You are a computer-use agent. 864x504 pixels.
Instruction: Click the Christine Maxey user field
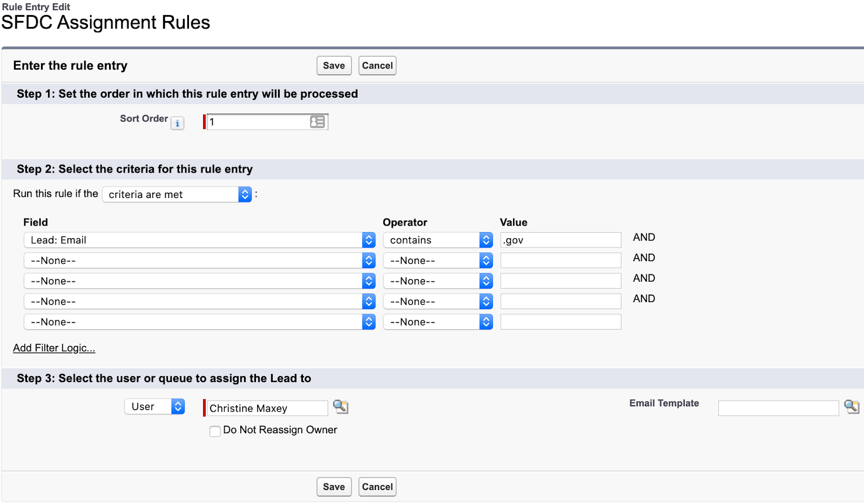(267, 408)
